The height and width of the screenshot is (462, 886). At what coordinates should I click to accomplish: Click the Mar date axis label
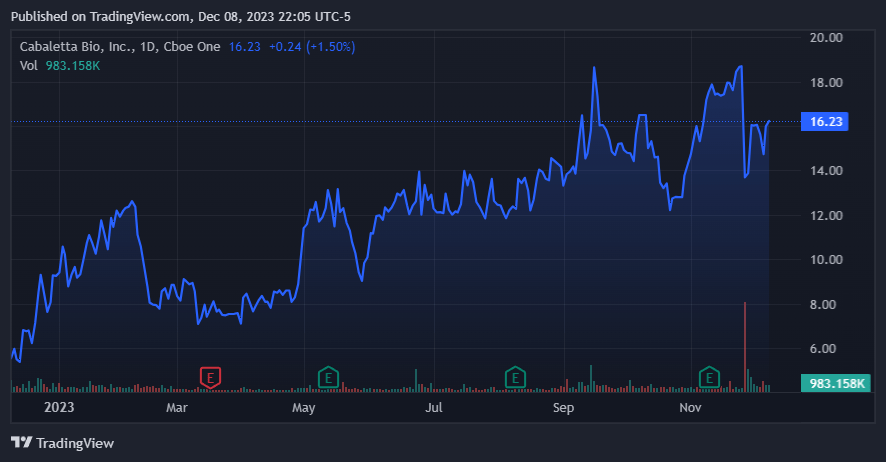point(177,407)
